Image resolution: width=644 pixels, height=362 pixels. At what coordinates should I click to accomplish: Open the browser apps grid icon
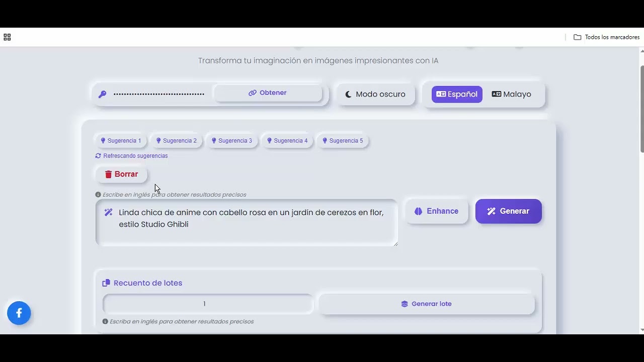coord(7,37)
